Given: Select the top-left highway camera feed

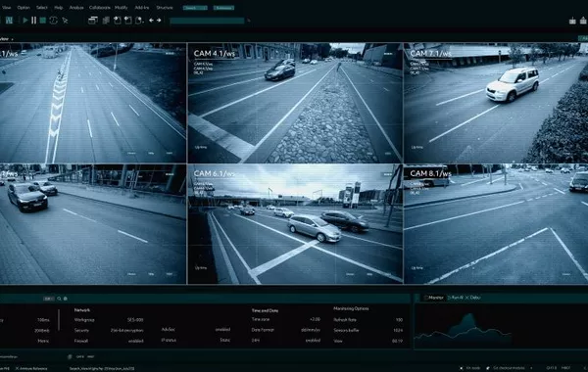Looking at the screenshot, I should tap(93, 103).
